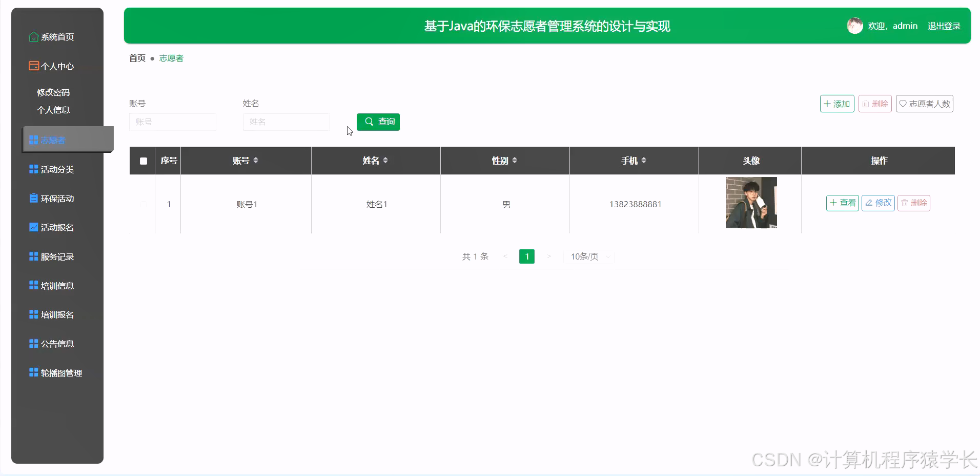Click the 活动报名 chart icon
This screenshot has width=980, height=476.
(x=33, y=227)
